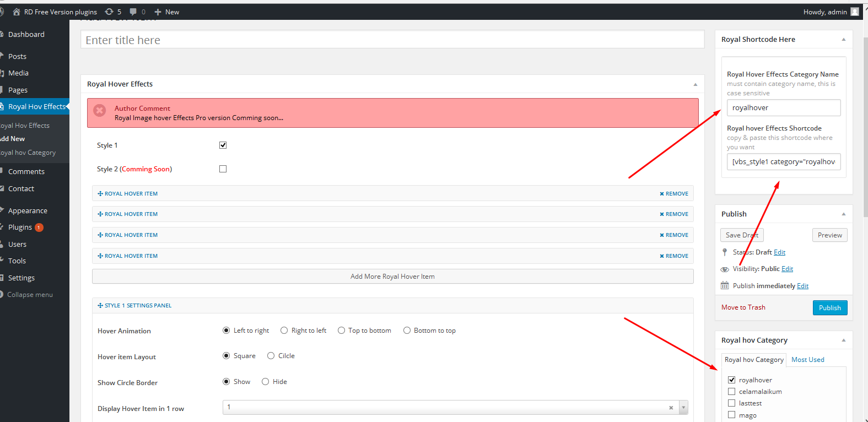The height and width of the screenshot is (422, 868).
Task: Click the move handle on third Royal Hover Item
Action: (100, 235)
